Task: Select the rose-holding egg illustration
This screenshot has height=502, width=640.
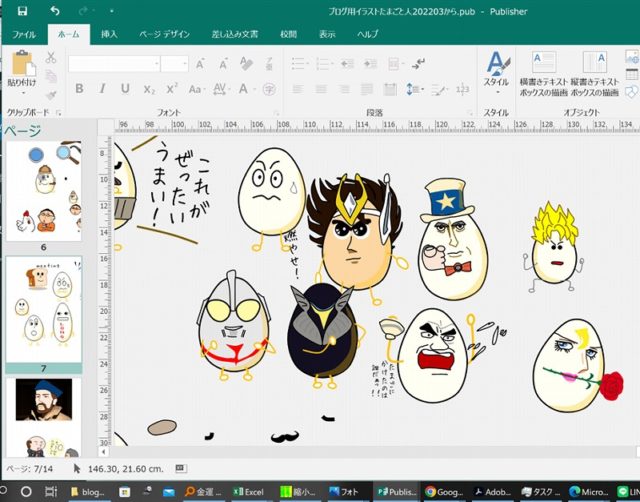Action: 576,366
